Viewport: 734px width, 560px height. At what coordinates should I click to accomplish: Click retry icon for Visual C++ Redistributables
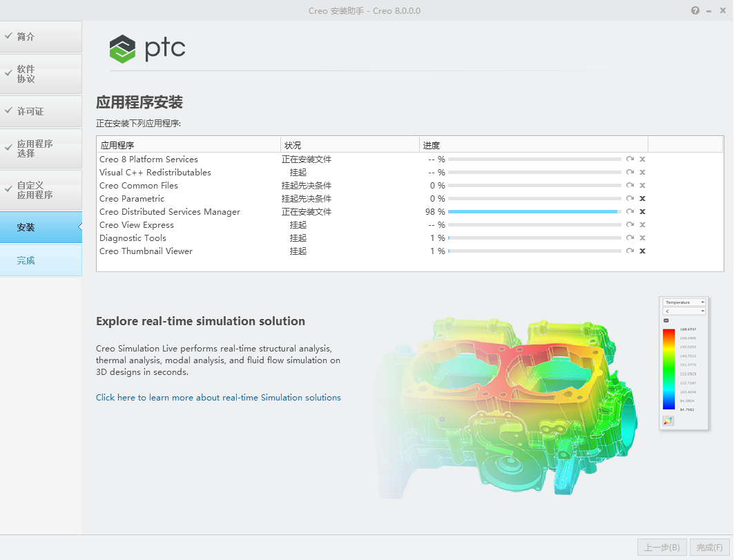click(x=630, y=173)
